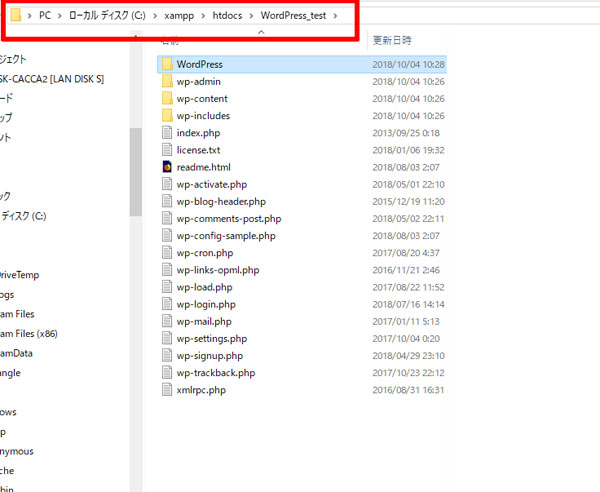Viewport: 600px width, 492px height.
Task: Navigate to xampp breadcrumb
Action: 179,16
